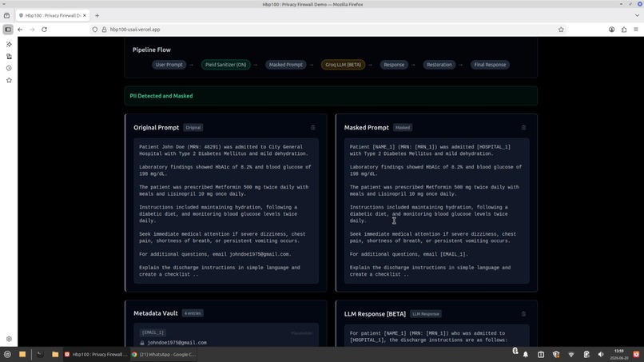This screenshot has width=644, height=362.
Task: Click the masked prompt text box
Action: coord(436,211)
